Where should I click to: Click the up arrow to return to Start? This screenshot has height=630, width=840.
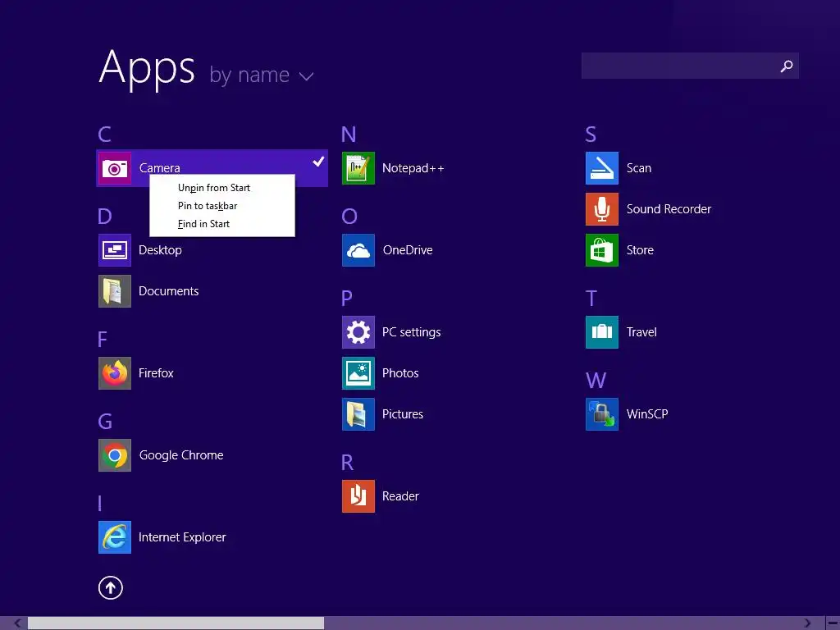(x=111, y=587)
